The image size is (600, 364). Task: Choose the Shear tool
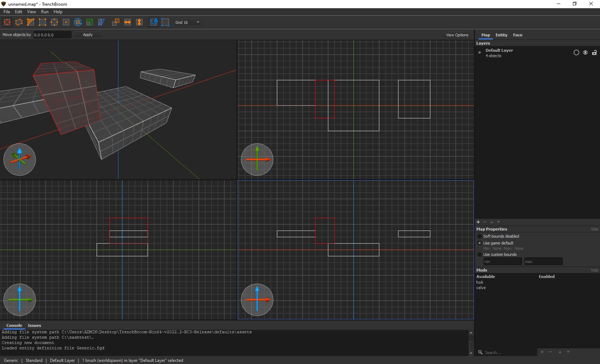point(101,22)
